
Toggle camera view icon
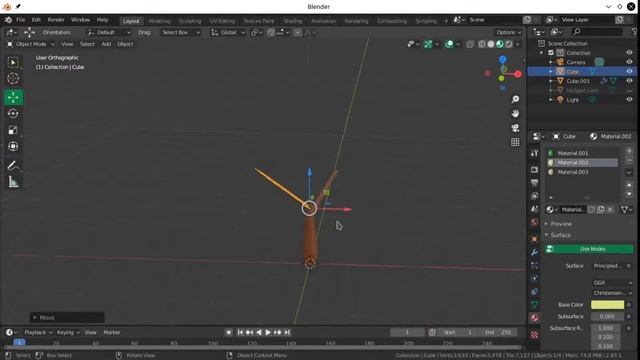515,128
